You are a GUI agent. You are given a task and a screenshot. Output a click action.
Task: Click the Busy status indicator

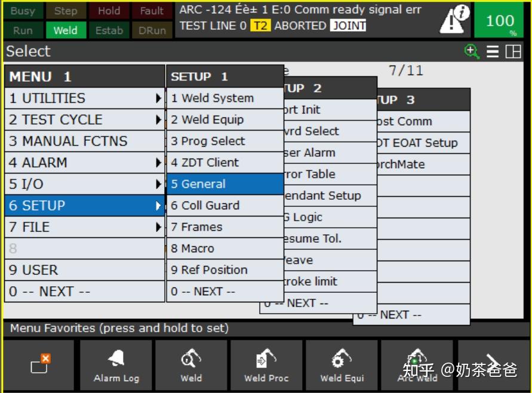click(x=23, y=11)
